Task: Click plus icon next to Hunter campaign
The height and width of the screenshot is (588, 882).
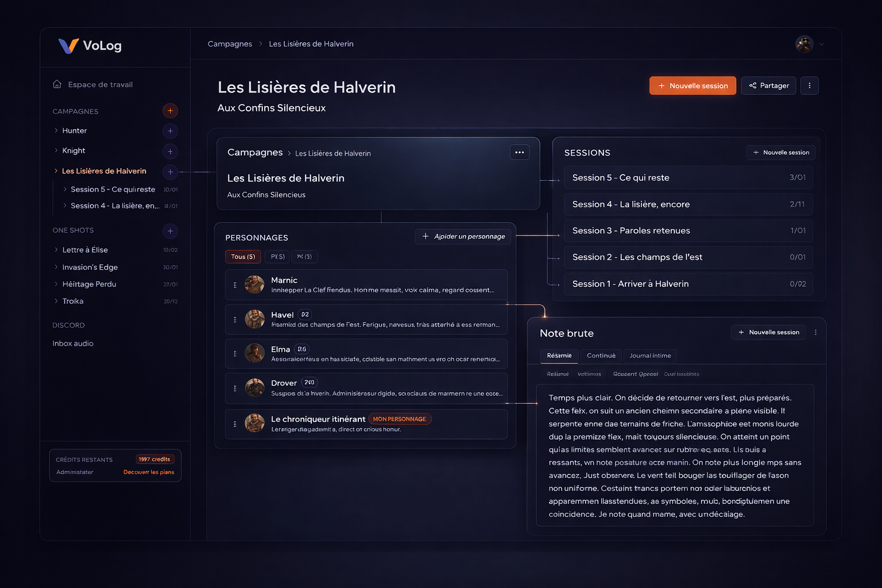Action: (170, 131)
